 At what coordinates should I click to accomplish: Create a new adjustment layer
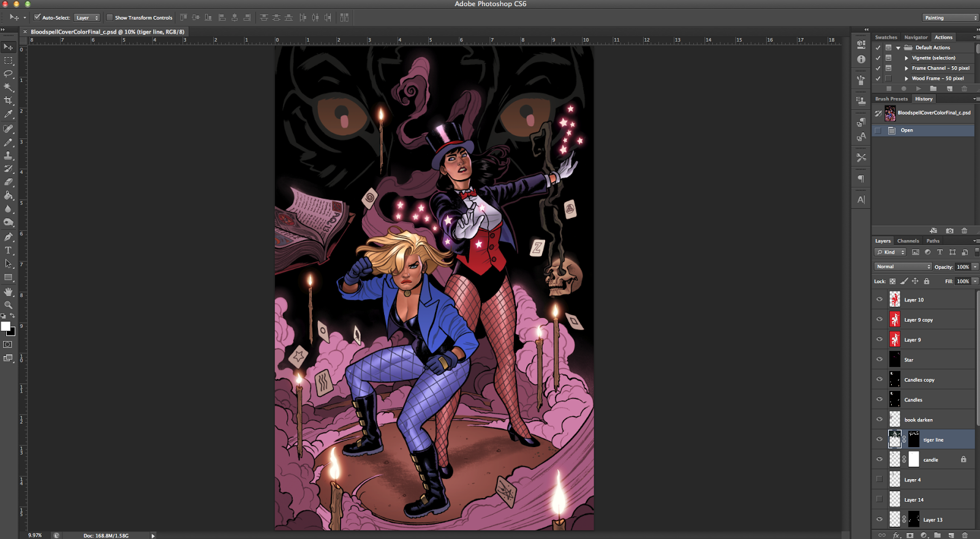click(x=924, y=535)
